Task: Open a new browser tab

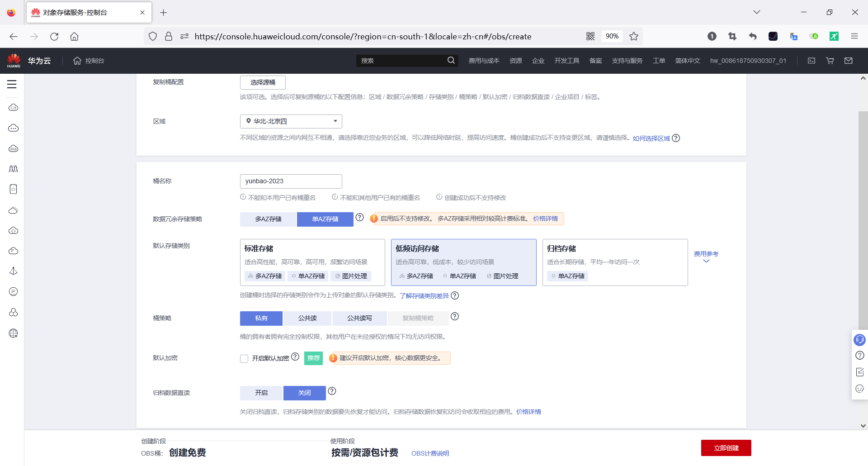Action: [164, 13]
